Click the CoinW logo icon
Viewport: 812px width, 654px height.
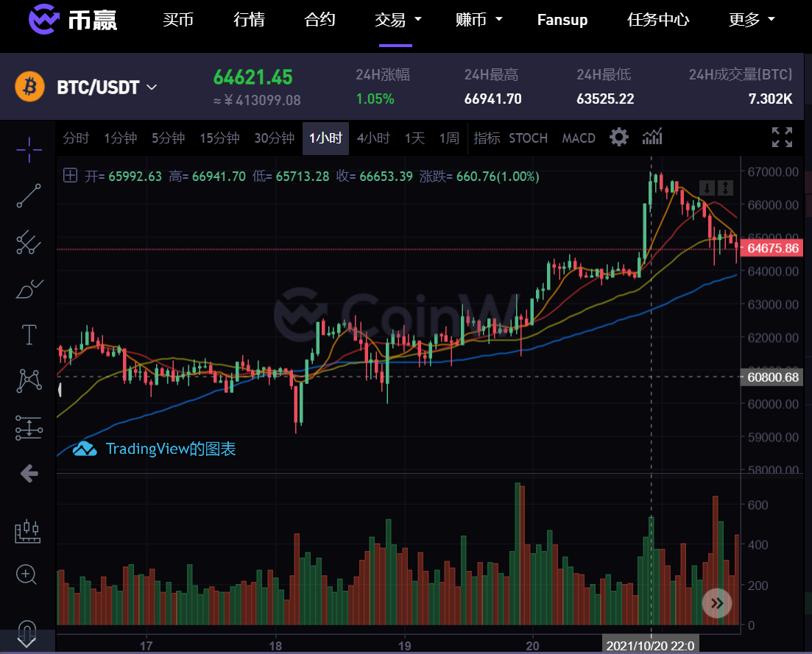[43, 19]
